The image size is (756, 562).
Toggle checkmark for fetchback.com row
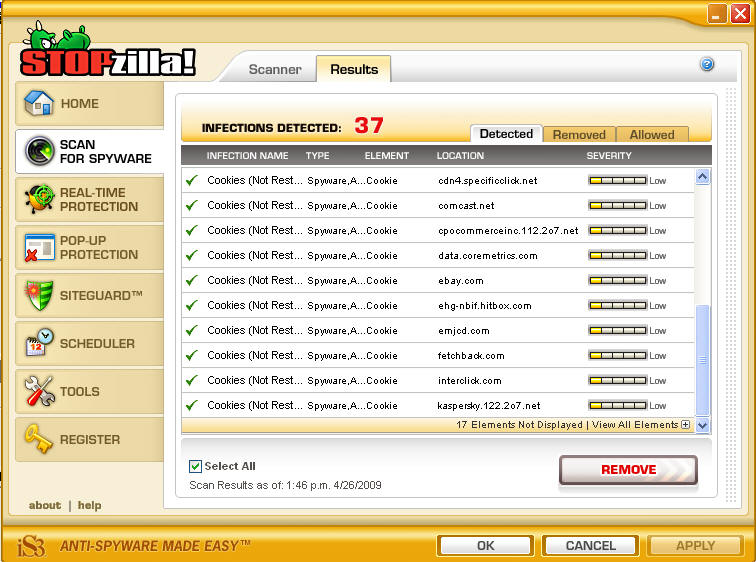click(192, 356)
